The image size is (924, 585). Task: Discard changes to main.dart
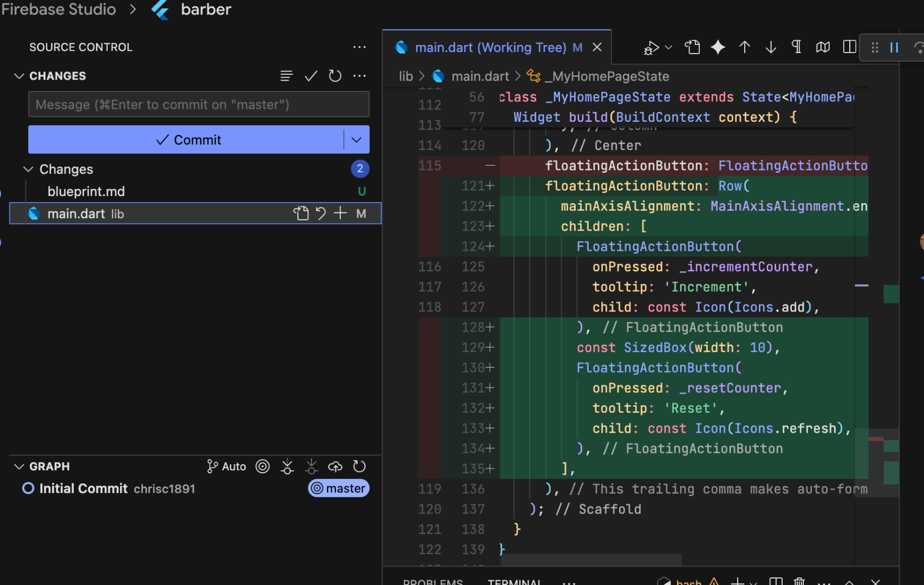coord(321,213)
